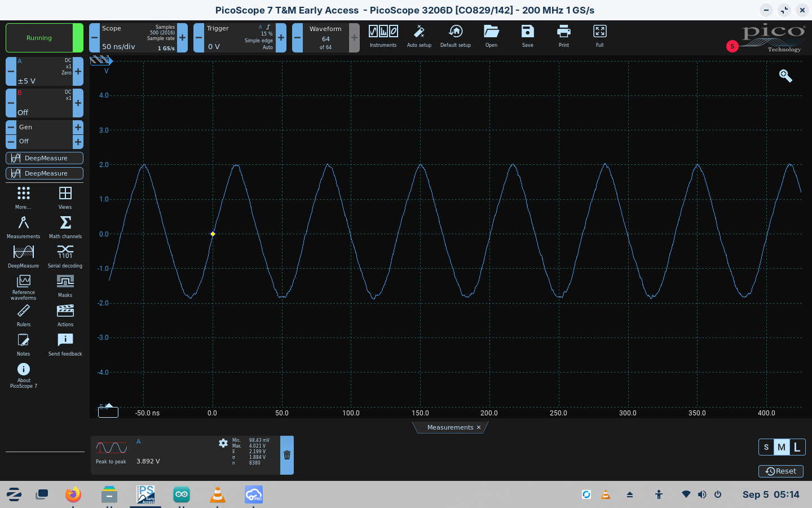Open Channel B settings
The image size is (812, 508).
(x=45, y=103)
